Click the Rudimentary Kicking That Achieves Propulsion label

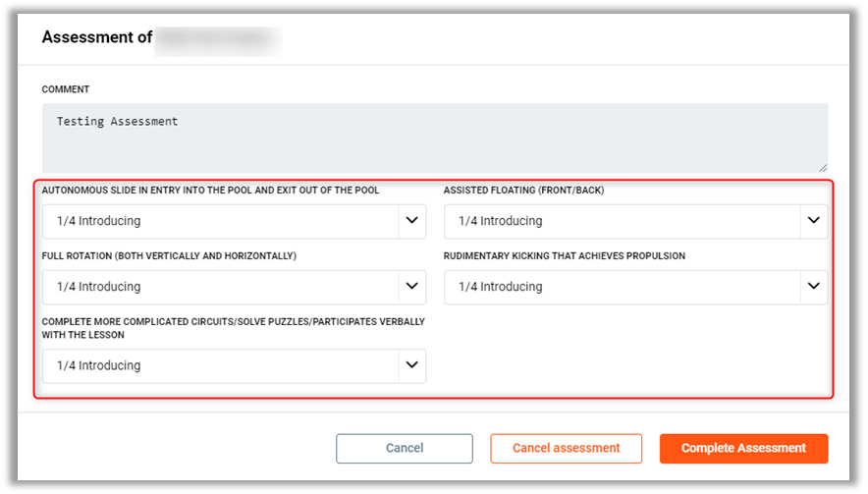[564, 256]
